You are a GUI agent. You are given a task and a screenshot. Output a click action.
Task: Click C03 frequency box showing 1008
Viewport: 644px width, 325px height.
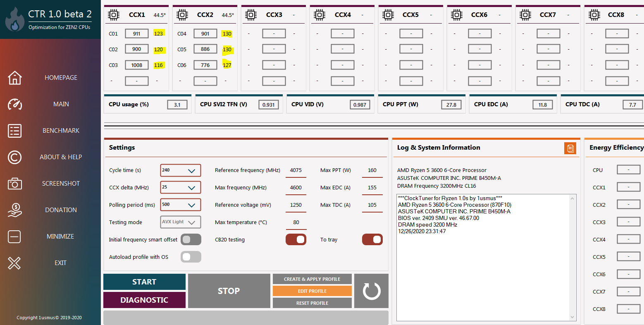click(x=137, y=65)
